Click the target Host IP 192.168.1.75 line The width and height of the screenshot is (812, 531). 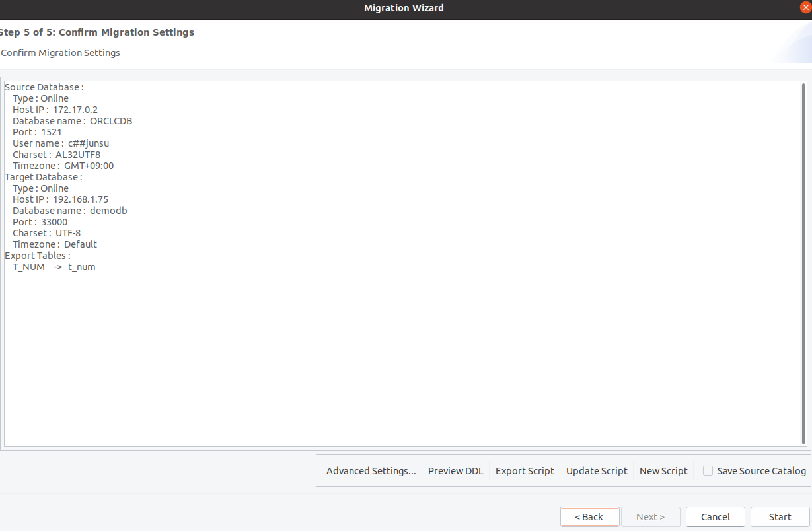tap(60, 199)
